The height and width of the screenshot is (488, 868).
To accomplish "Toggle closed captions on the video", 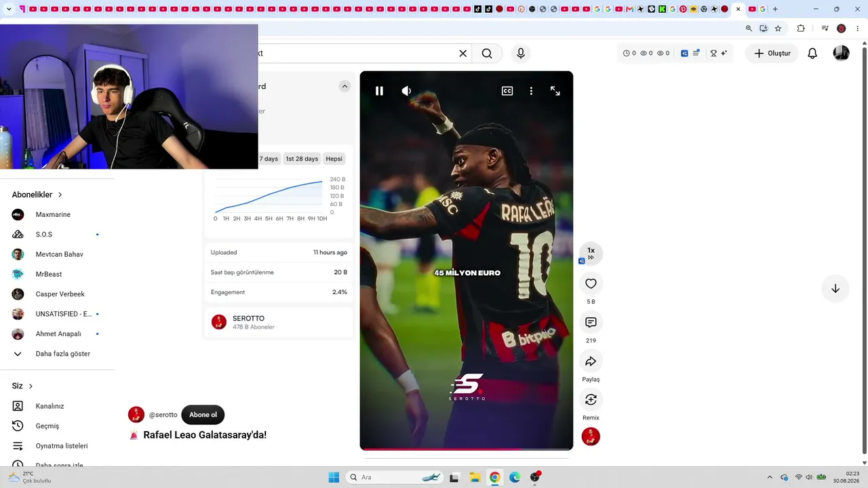I will point(507,91).
